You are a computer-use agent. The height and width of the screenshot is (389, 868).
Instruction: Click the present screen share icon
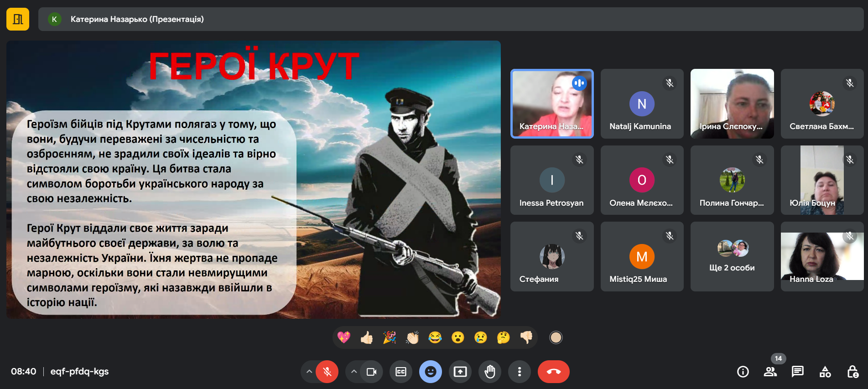coord(460,372)
